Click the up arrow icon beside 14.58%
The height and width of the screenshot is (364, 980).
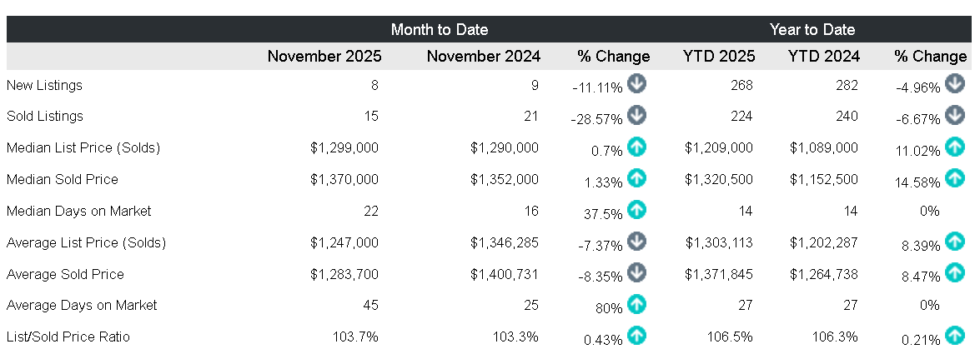955,177
